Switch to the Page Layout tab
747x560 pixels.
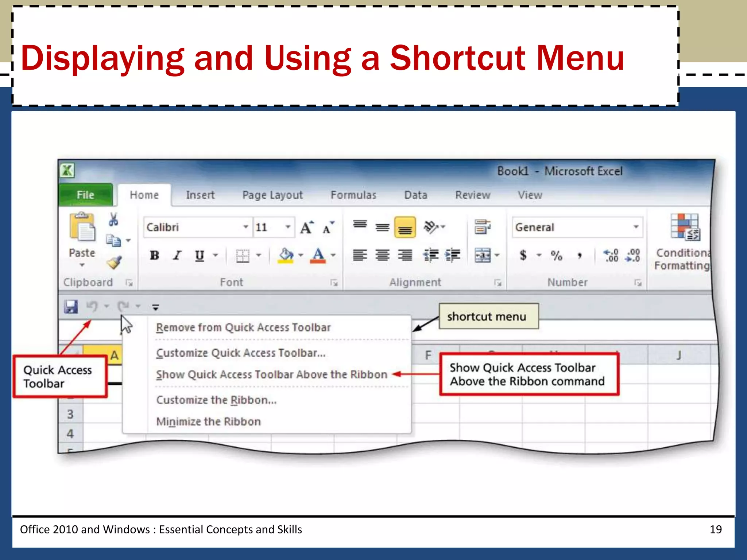tap(272, 195)
